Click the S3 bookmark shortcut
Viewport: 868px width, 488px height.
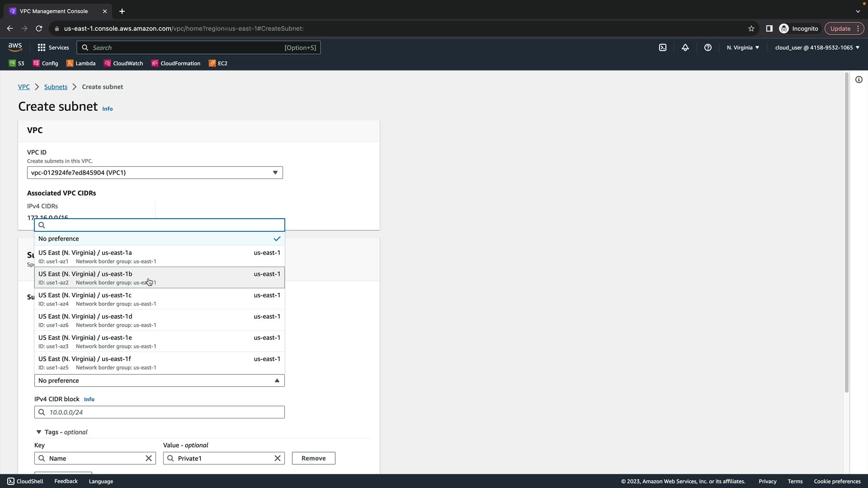point(17,63)
